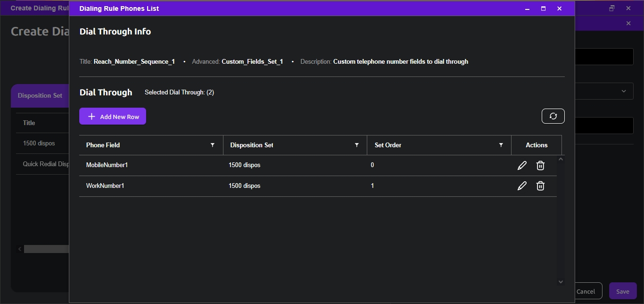The width and height of the screenshot is (644, 304).
Task: Edit the WorkNumber1 row
Action: [522, 186]
